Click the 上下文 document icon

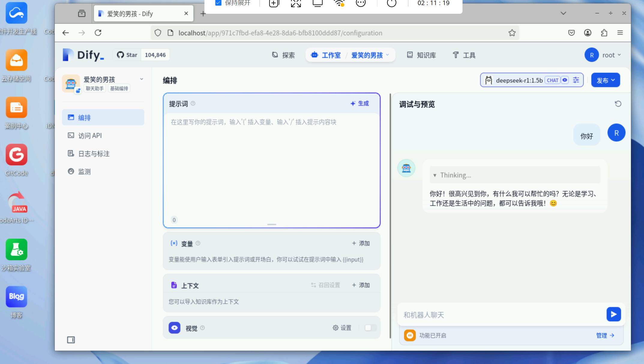174,285
